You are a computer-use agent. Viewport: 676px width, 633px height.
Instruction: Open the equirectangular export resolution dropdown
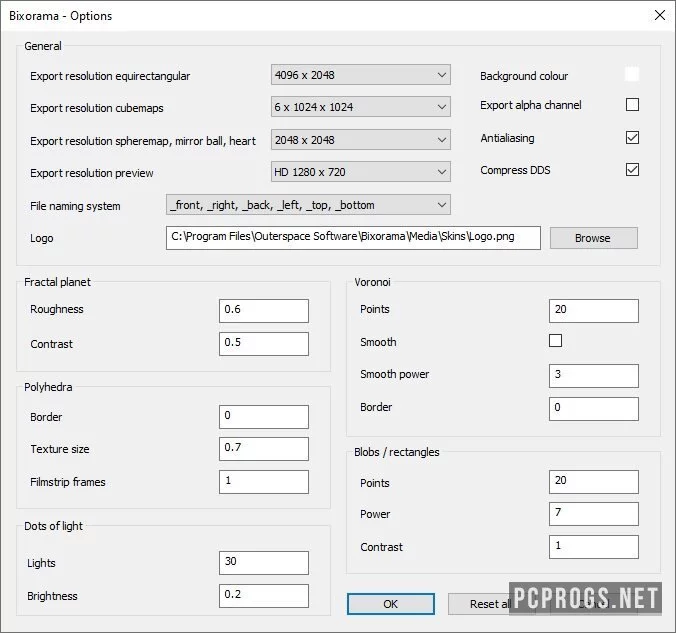tap(361, 75)
